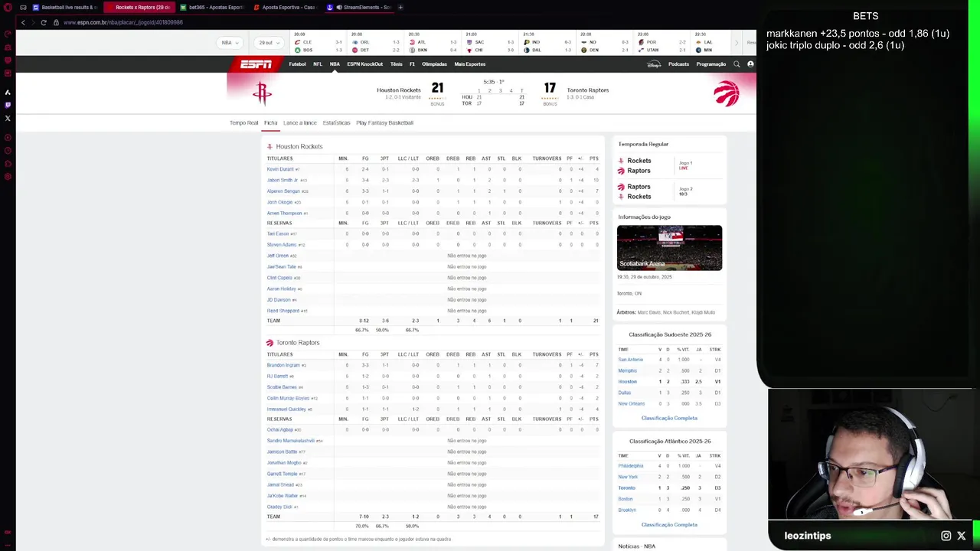The height and width of the screenshot is (551, 980).
Task: Go back with the browser back arrow
Action: point(23,22)
